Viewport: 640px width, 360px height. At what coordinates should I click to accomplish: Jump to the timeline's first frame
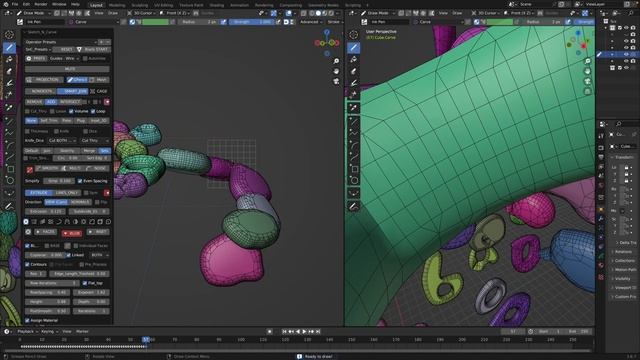[284, 331]
